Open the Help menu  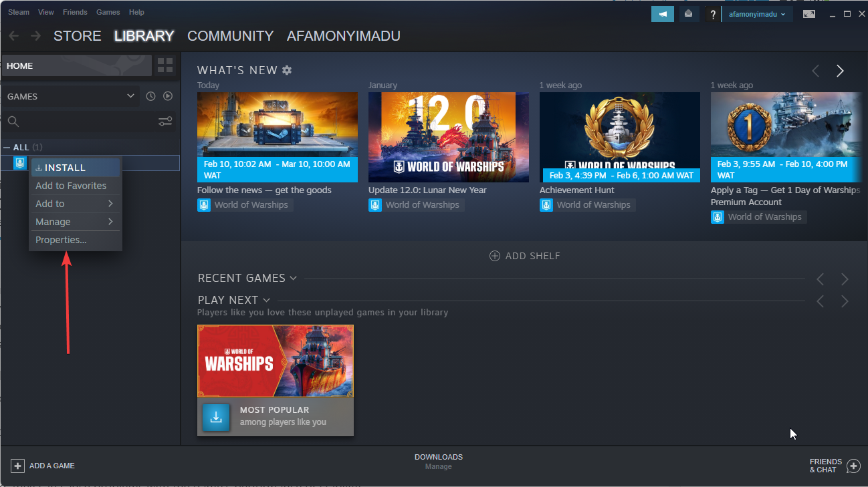(136, 12)
